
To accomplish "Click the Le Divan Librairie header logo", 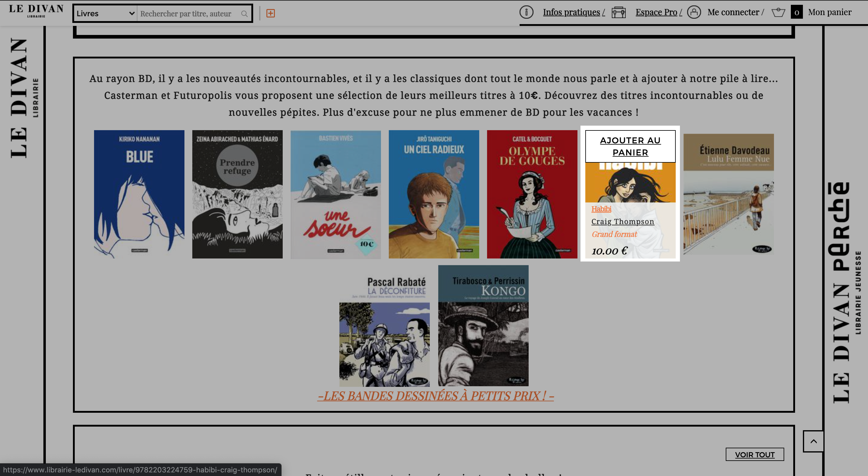I will 36,11.
